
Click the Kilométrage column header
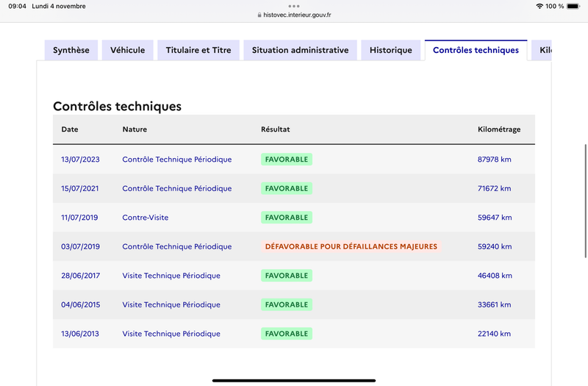point(499,129)
